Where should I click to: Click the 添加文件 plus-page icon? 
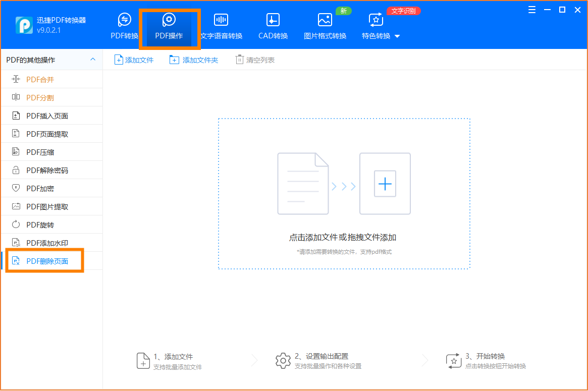(x=119, y=60)
